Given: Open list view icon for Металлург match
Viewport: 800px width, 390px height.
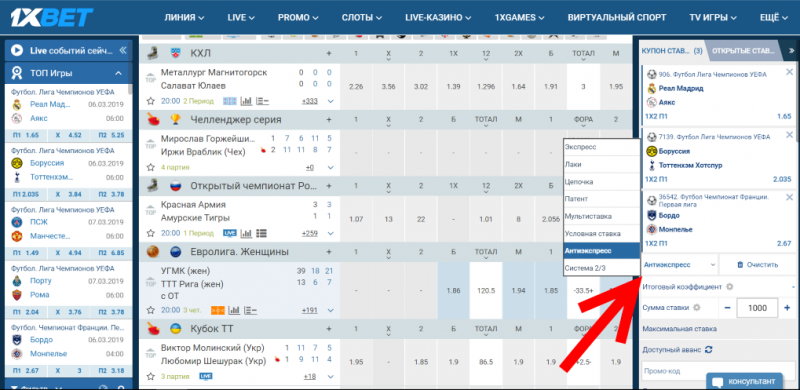Looking at the screenshot, I should click(262, 101).
